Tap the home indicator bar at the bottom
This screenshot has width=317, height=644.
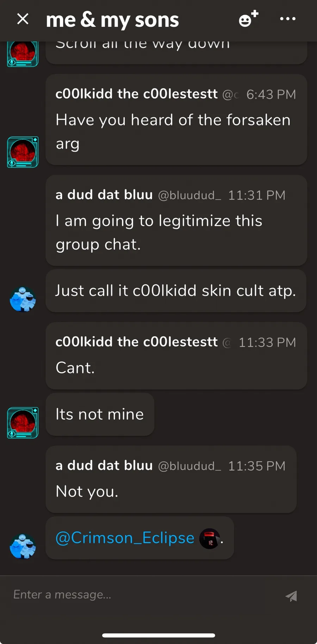(x=158, y=635)
